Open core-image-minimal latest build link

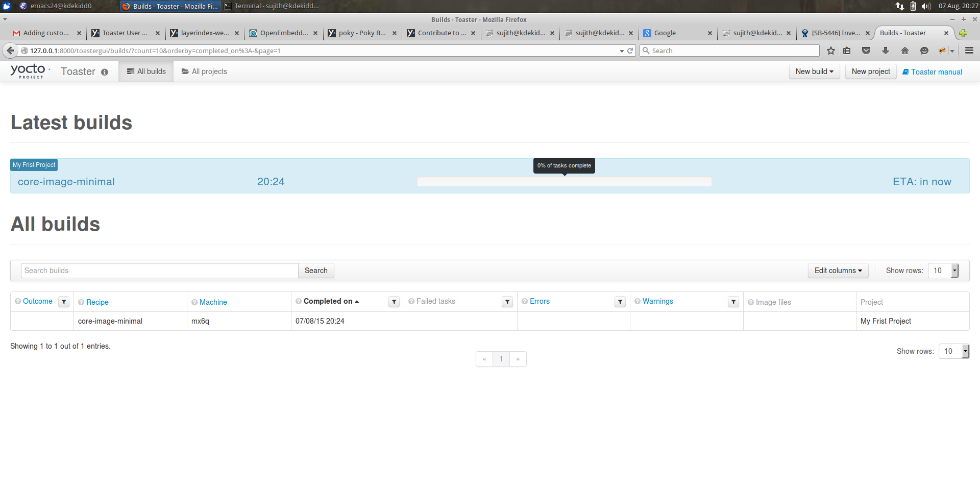click(x=66, y=182)
